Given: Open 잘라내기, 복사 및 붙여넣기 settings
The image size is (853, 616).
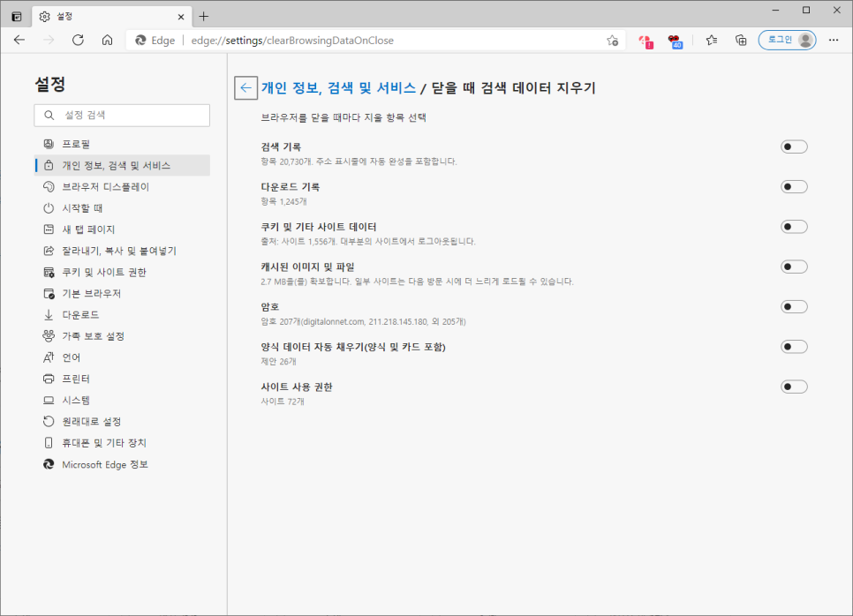Looking at the screenshot, I should click(122, 251).
